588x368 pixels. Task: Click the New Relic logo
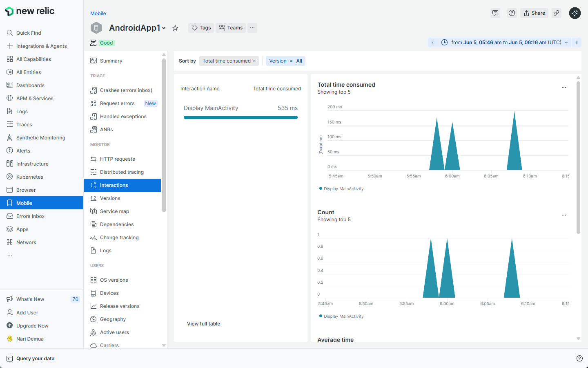29,11
